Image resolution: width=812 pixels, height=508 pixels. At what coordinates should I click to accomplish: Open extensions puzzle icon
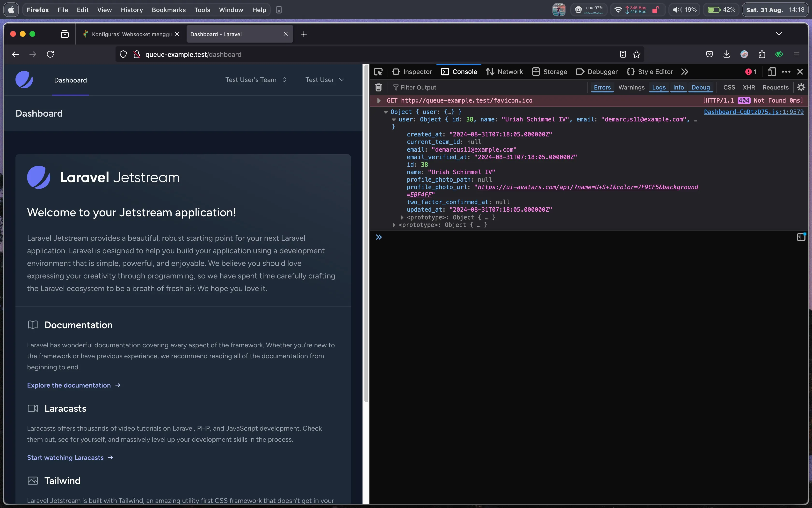point(762,54)
